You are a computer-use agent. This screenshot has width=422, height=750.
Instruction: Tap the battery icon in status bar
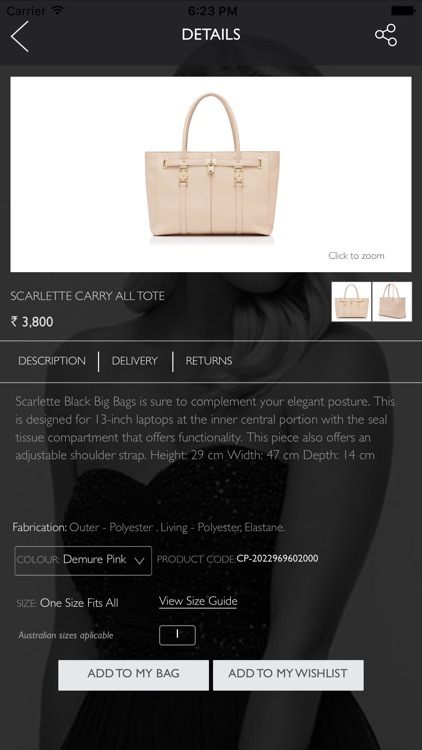click(402, 10)
